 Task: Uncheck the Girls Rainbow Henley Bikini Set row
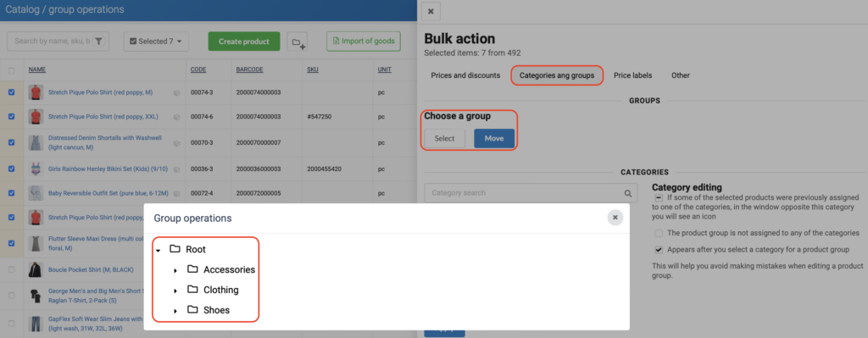click(12, 168)
